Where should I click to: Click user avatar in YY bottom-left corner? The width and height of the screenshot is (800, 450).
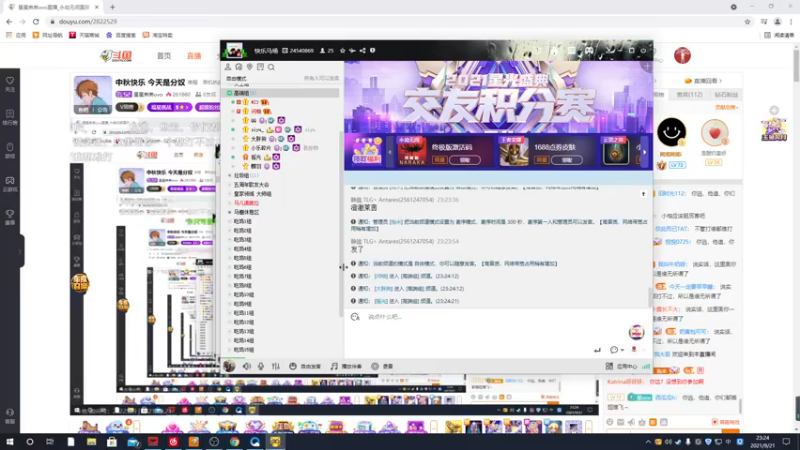(229, 365)
